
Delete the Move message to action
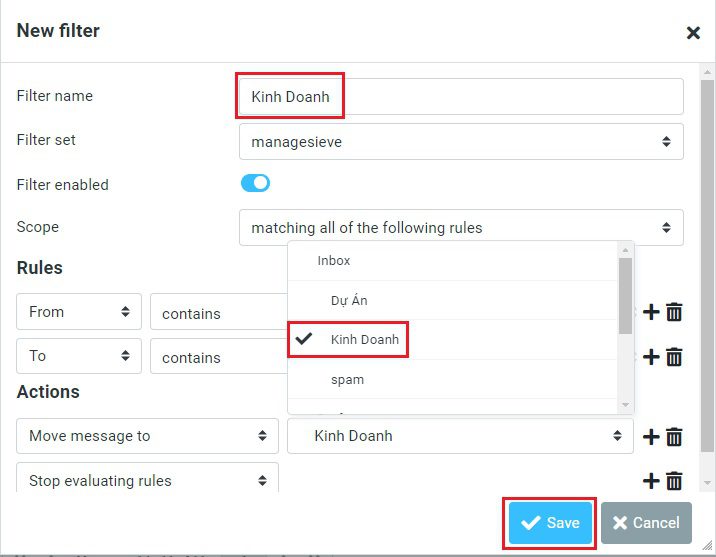(x=674, y=437)
